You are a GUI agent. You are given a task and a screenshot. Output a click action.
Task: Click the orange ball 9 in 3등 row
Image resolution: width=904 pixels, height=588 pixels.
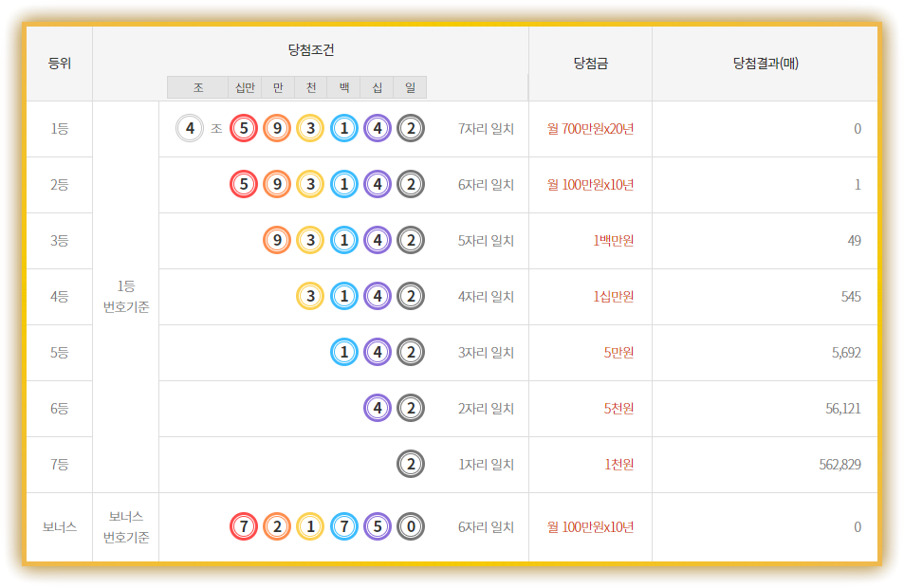click(277, 240)
